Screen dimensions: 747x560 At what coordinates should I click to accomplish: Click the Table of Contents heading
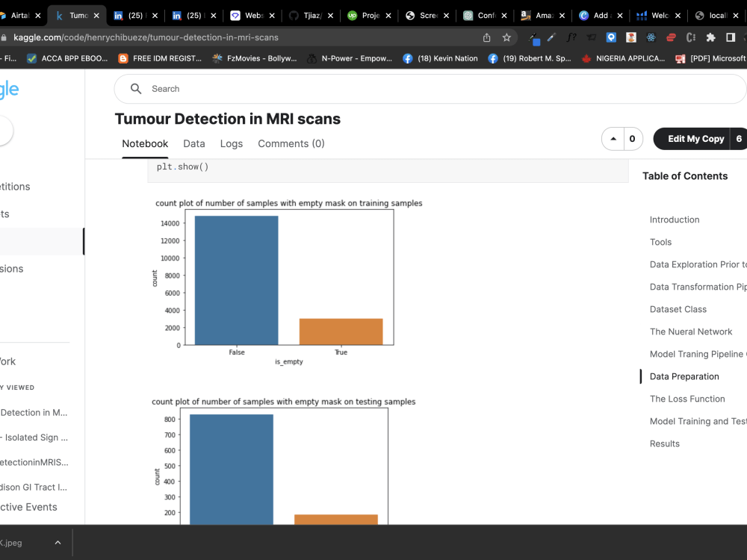(x=684, y=176)
